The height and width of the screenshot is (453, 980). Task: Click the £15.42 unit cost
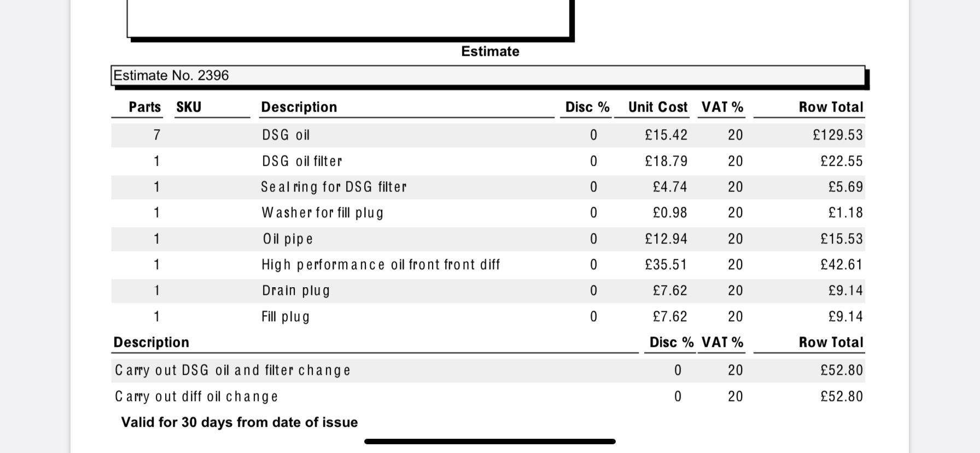click(x=666, y=135)
